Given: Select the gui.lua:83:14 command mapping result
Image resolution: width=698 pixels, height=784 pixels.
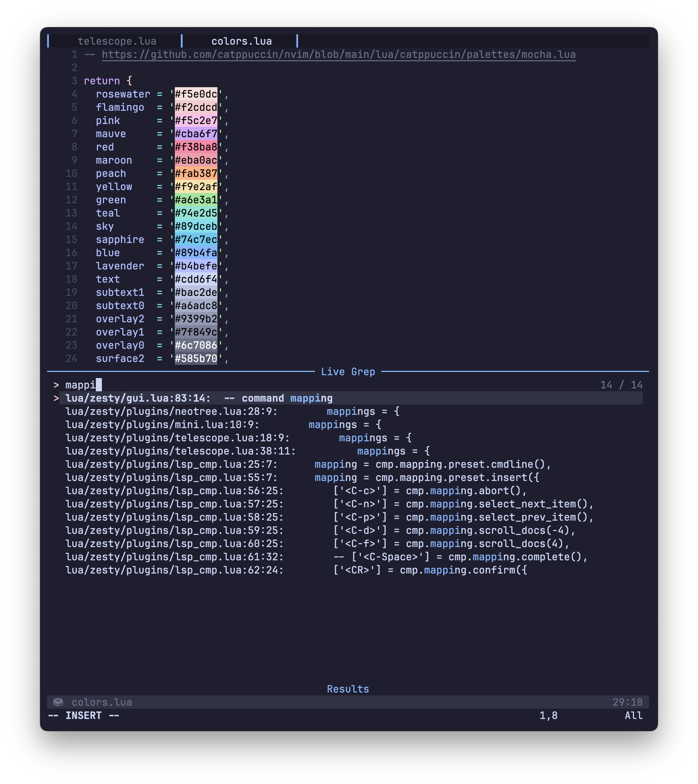Looking at the screenshot, I should click(199, 398).
